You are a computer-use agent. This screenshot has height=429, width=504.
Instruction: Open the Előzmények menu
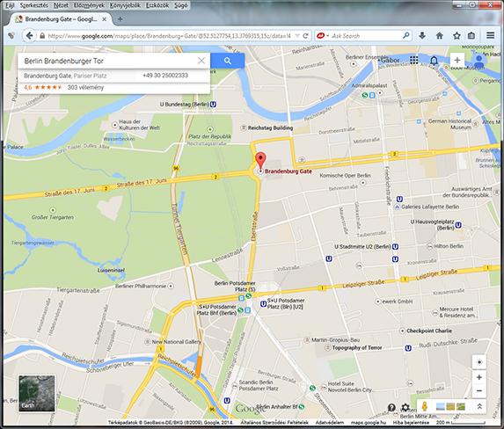point(89,5)
